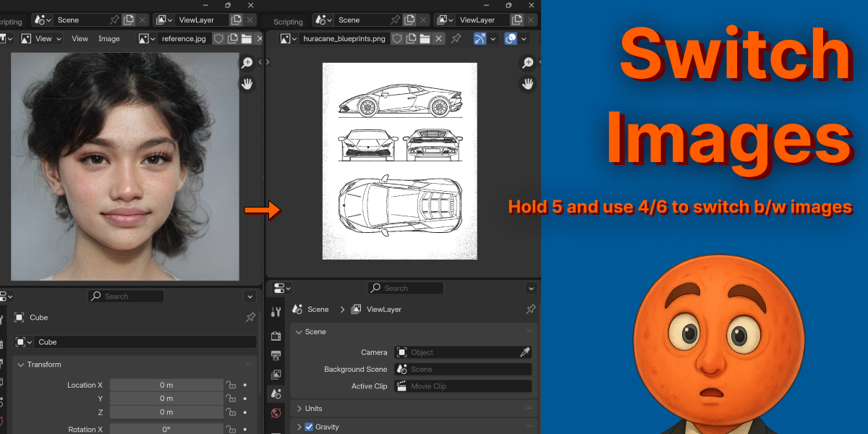Viewport: 868px width, 434px height.
Task: Open the folder icon beside huracane_blueprints.png
Action: tap(425, 38)
